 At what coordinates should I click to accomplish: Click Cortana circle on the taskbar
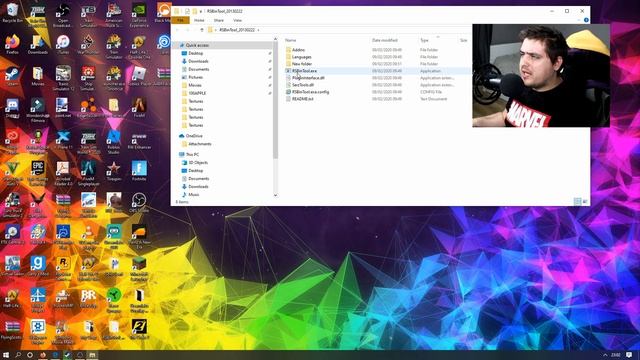click(x=30, y=355)
